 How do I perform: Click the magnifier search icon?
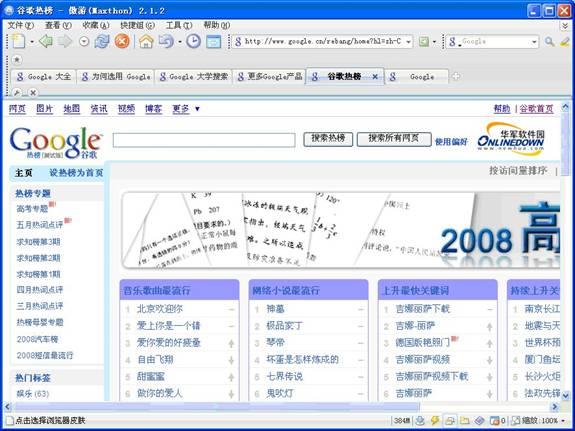point(549,41)
